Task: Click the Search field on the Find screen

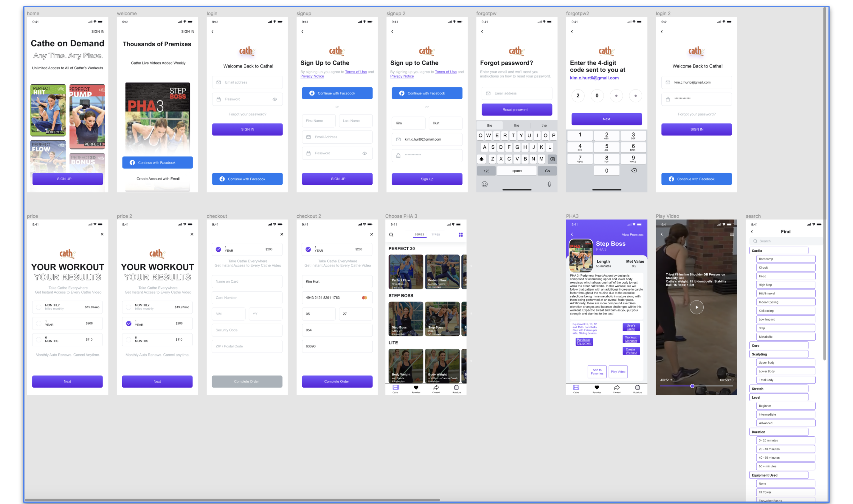Action: click(x=785, y=241)
